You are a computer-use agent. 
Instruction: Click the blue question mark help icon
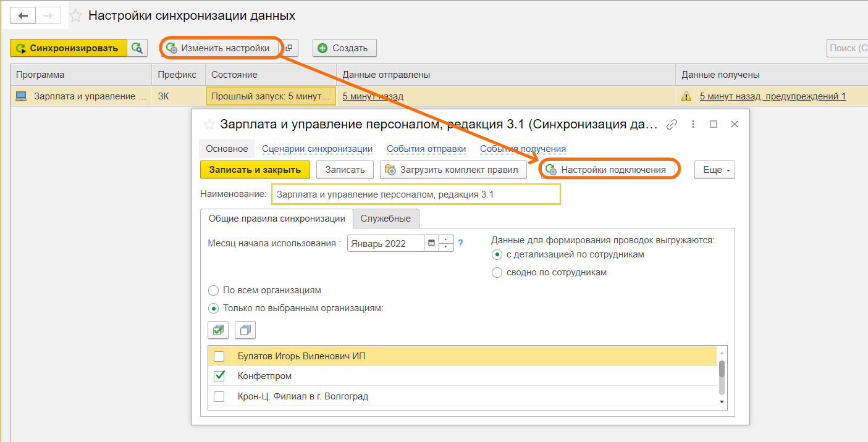pyautogui.click(x=461, y=243)
